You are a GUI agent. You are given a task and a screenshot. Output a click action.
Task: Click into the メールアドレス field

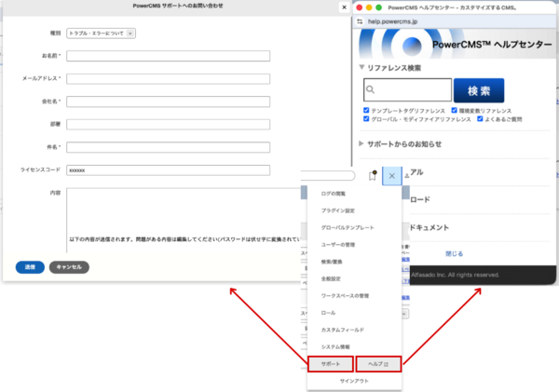(168, 79)
